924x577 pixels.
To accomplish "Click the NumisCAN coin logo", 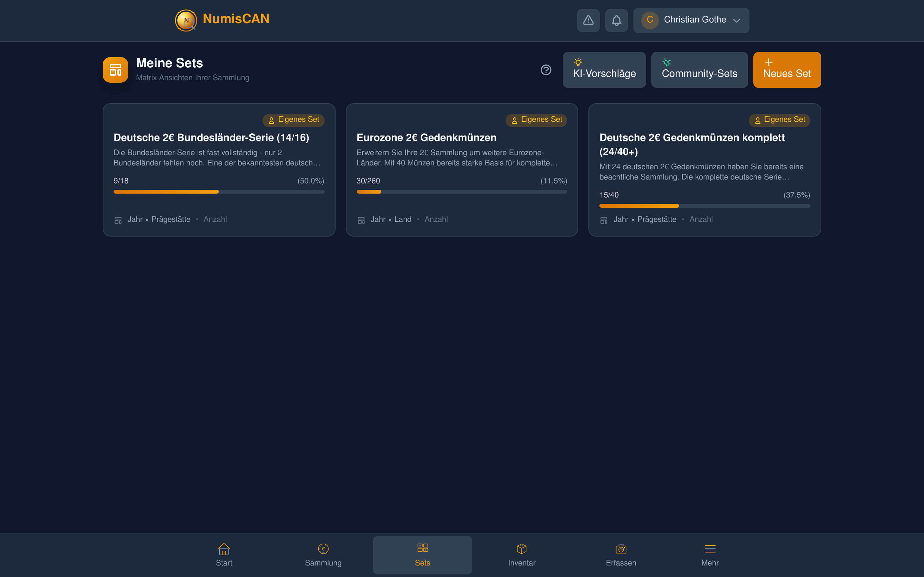I will click(186, 20).
